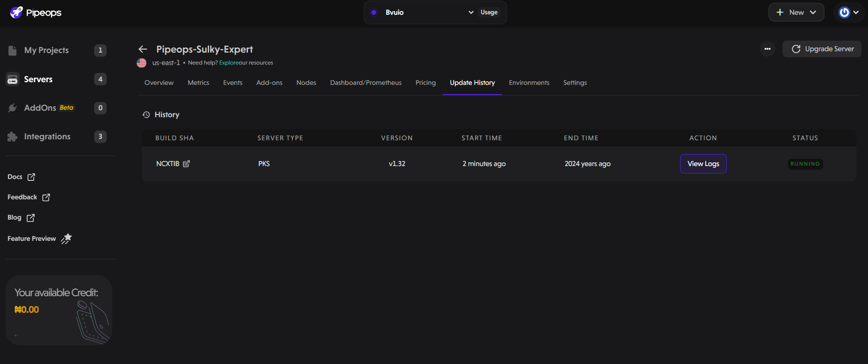Viewport: 868px width, 364px height.
Task: Open the user account menu chevron
Action: pyautogui.click(x=856, y=12)
